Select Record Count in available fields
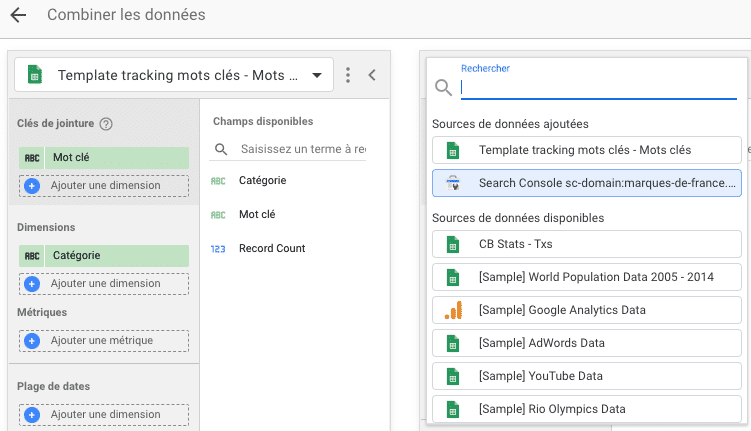 271,248
